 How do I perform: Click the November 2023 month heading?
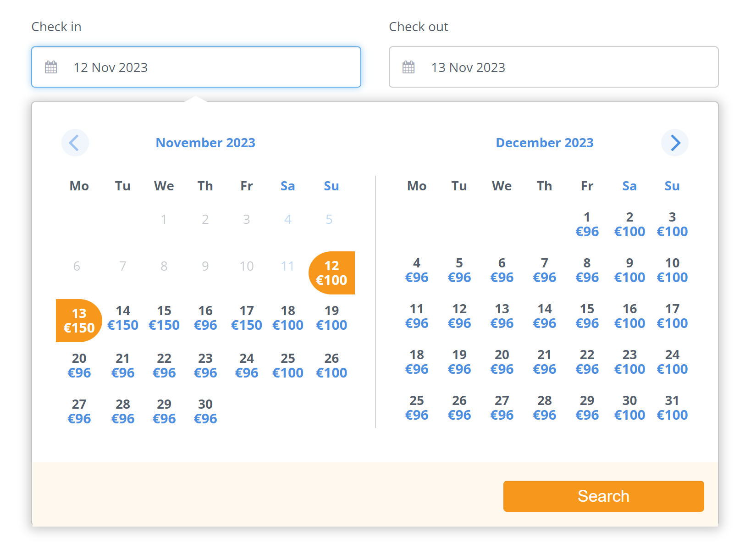click(205, 143)
